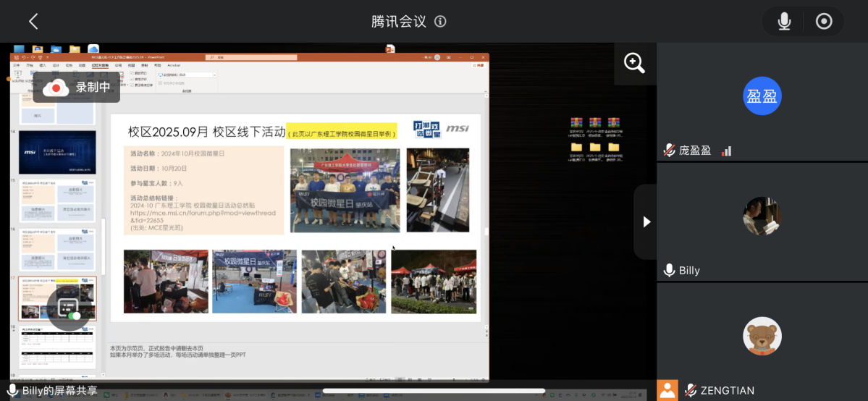This screenshot has height=401, width=868.
Task: Tap the back arrow to leave the view
Action: (x=33, y=22)
